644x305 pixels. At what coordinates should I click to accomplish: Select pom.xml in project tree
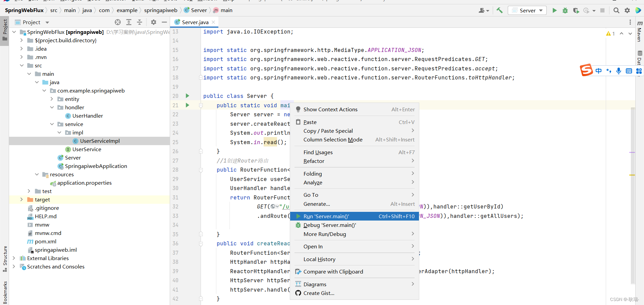pyautogui.click(x=45, y=241)
